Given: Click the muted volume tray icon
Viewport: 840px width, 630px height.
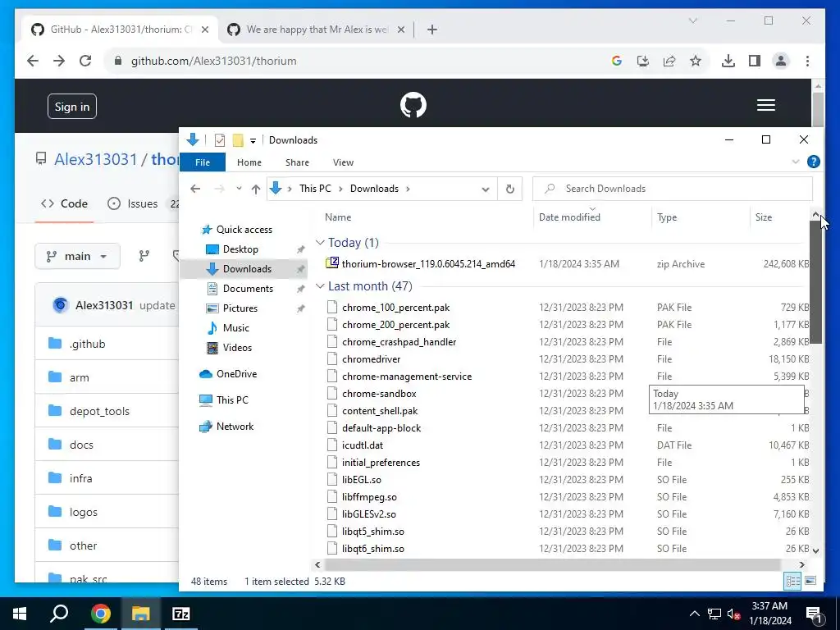Looking at the screenshot, I should [x=734, y=614].
